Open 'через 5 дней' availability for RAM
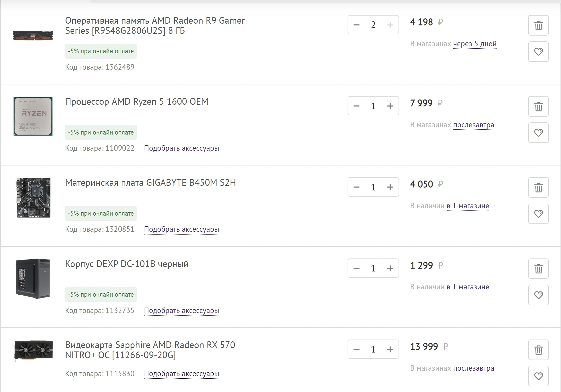The image size is (561, 392). pyautogui.click(x=475, y=44)
